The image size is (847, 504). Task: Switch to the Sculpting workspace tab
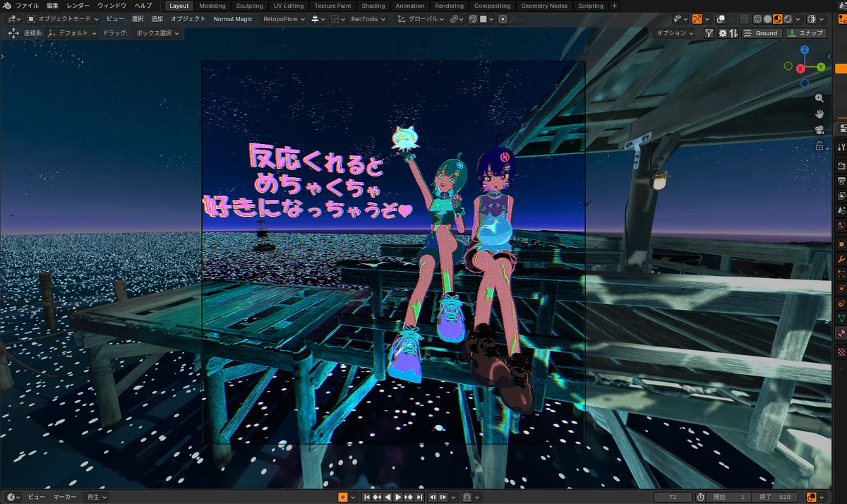249,6
